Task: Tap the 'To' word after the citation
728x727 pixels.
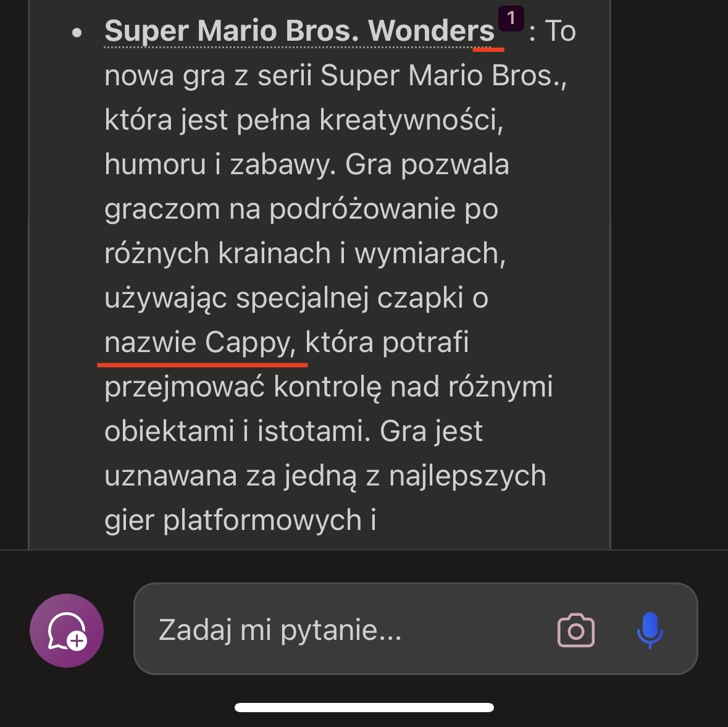Action: click(561, 31)
